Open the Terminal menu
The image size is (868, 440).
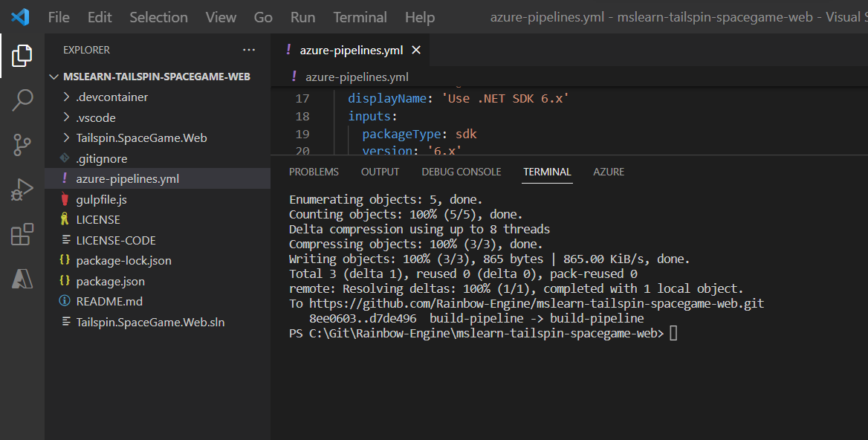point(360,17)
